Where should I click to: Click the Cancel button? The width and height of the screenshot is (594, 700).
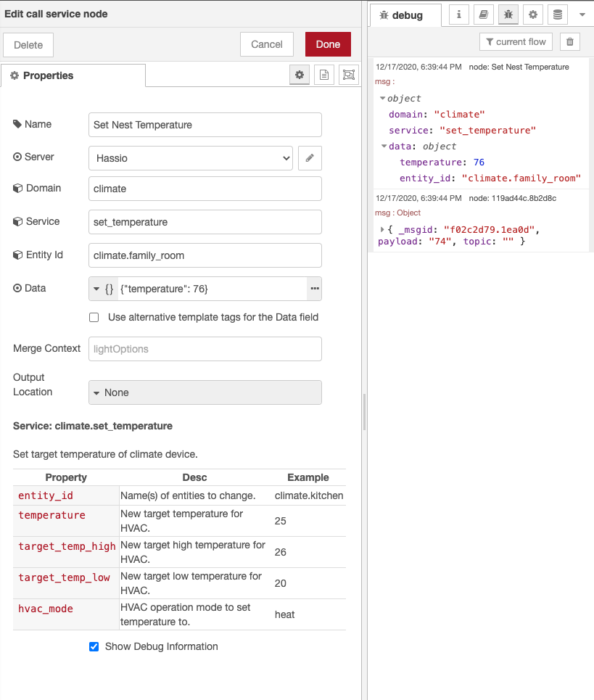tap(266, 44)
